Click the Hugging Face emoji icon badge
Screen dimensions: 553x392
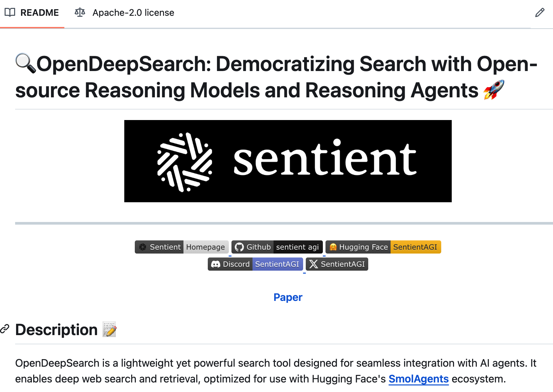333,247
